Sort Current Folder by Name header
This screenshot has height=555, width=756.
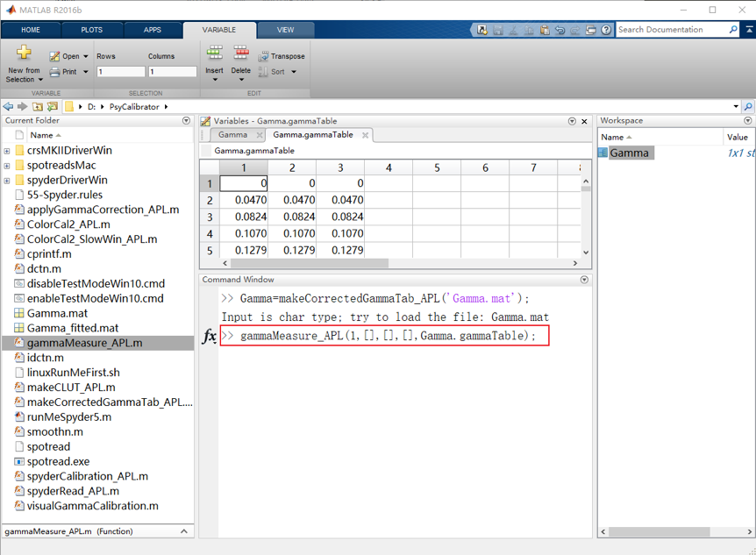click(x=46, y=136)
